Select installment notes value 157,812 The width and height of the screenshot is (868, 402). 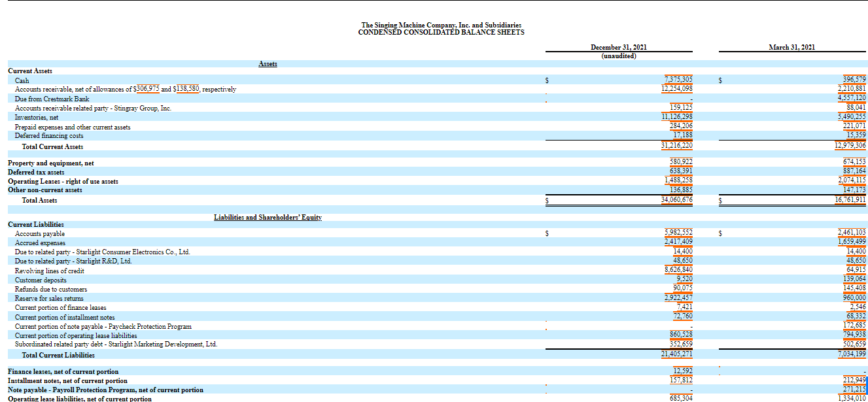(x=682, y=380)
